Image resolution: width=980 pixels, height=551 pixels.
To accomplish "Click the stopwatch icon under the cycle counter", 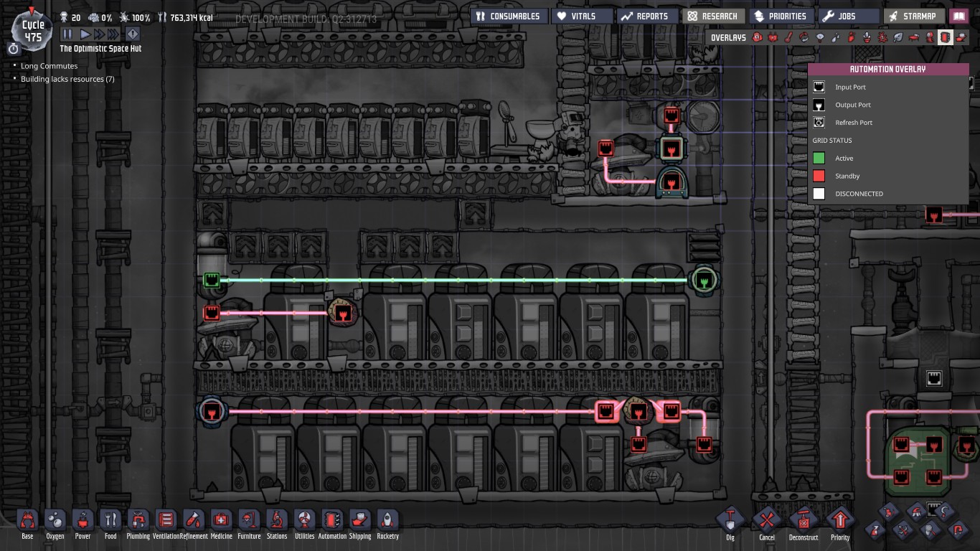I will click(x=14, y=49).
